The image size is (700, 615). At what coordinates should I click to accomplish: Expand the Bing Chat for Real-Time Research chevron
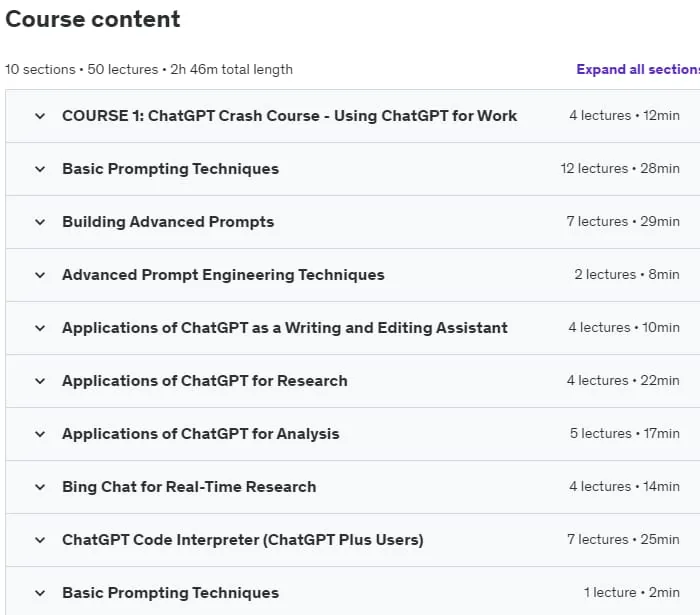coord(40,487)
